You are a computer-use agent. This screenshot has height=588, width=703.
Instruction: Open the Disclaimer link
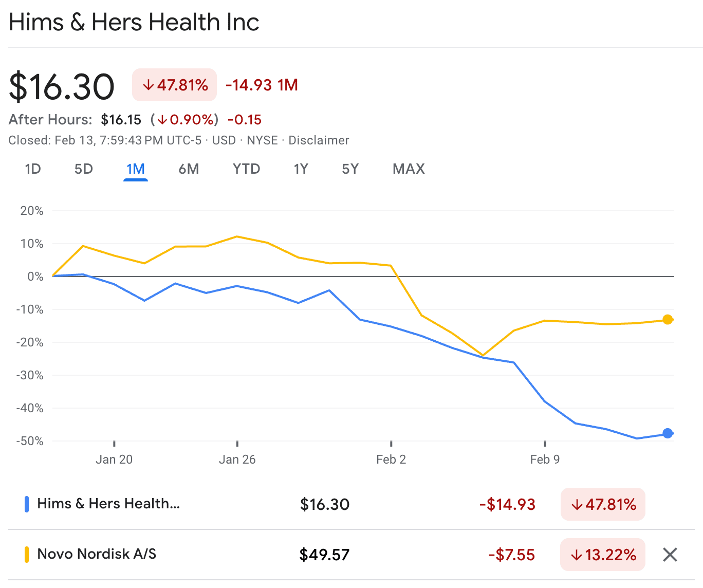pos(319,140)
